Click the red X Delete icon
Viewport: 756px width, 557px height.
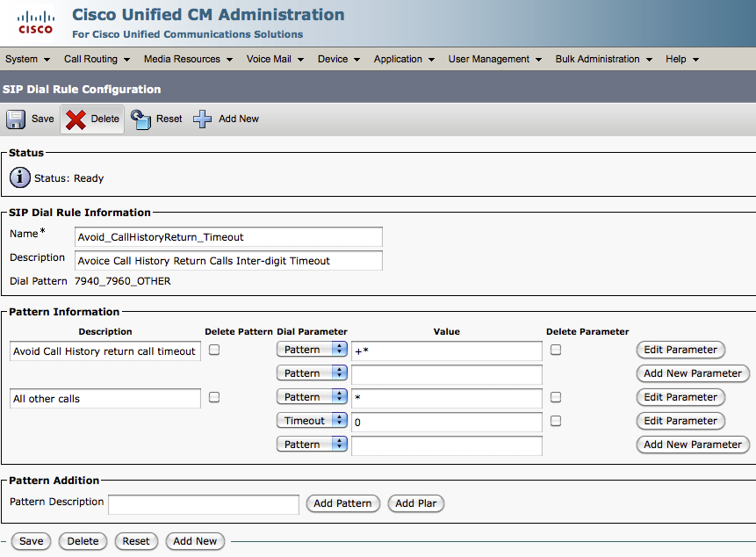click(76, 119)
